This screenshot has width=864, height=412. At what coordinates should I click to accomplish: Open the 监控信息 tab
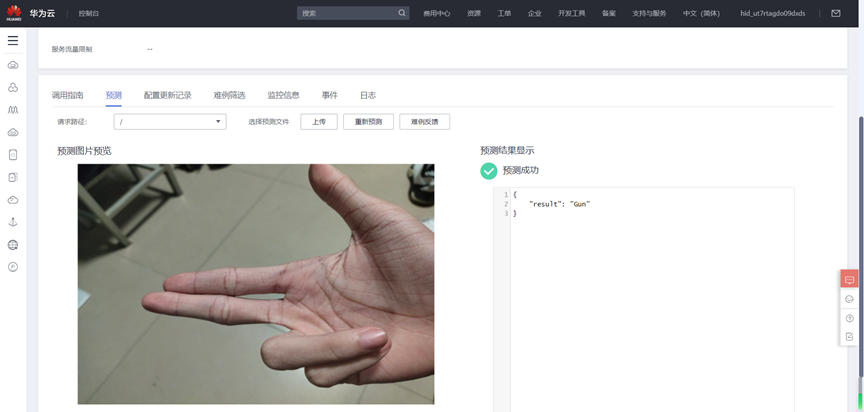(283, 95)
